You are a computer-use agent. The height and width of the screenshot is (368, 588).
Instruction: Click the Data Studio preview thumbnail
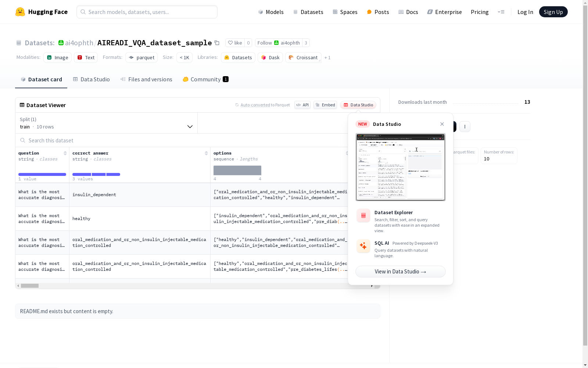401,167
